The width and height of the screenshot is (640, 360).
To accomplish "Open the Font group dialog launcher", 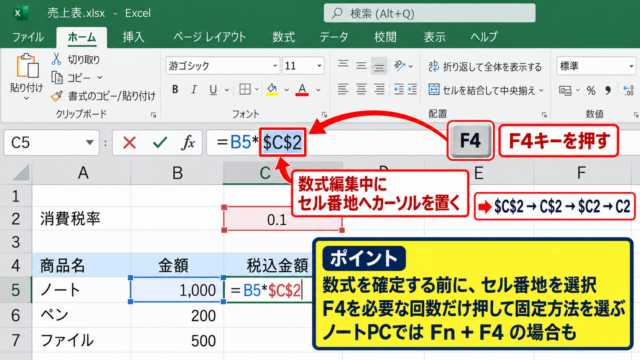I will pyautogui.click(x=324, y=115).
